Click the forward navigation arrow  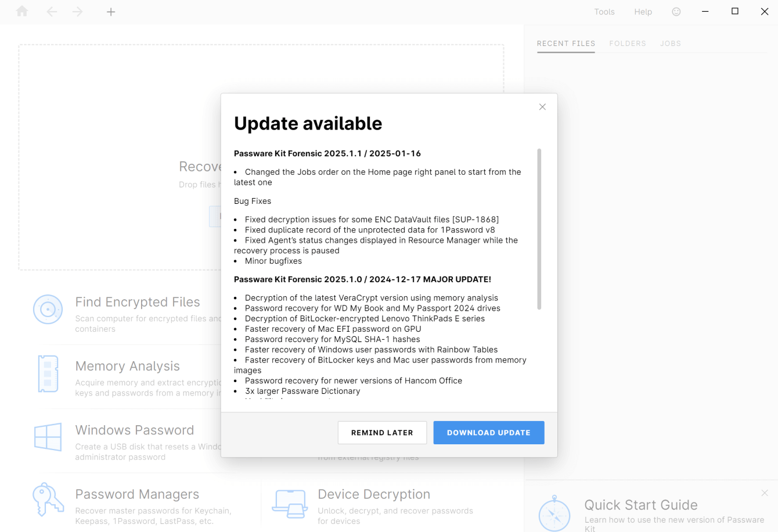click(x=77, y=12)
